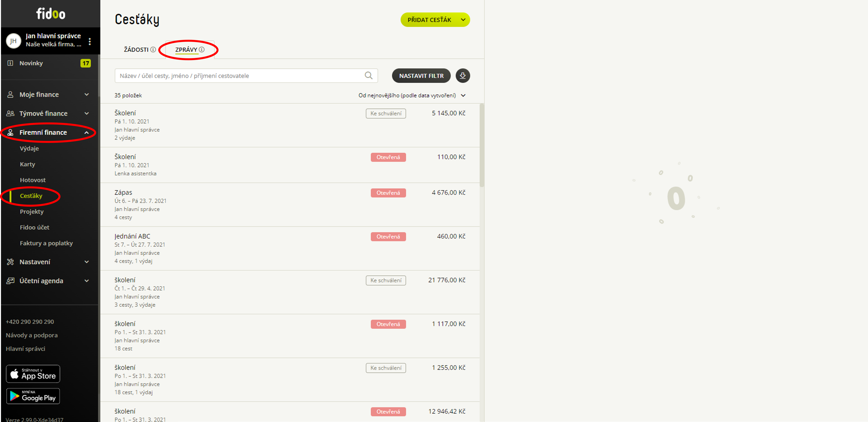This screenshot has height=422, width=868.
Task: Expand the Týmové finance section
Action: [87, 113]
